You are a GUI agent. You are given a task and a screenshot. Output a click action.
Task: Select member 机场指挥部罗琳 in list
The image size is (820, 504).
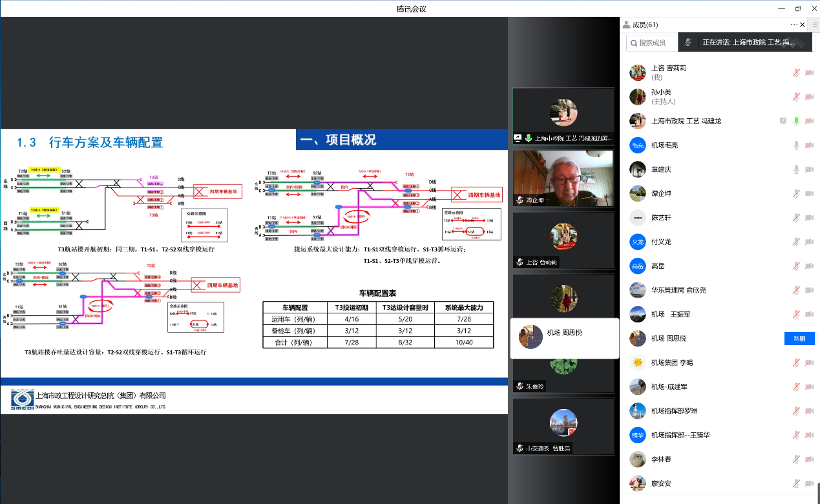click(674, 411)
